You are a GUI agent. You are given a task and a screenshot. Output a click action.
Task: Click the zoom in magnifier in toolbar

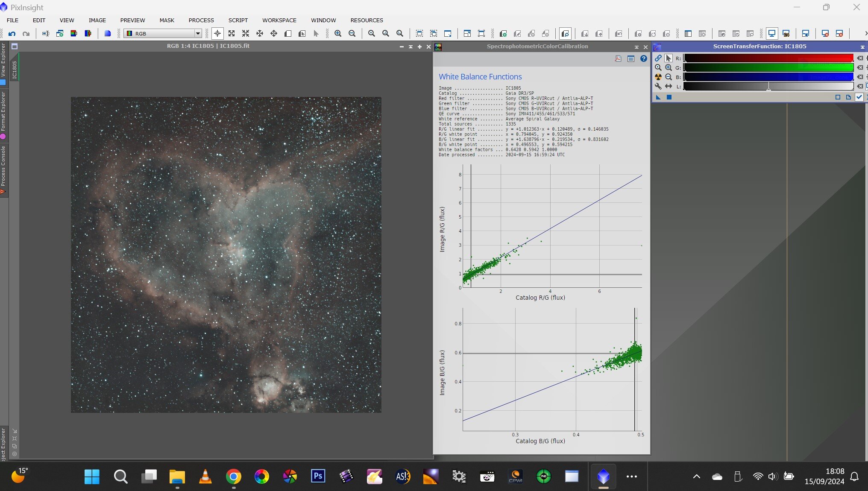(x=337, y=33)
